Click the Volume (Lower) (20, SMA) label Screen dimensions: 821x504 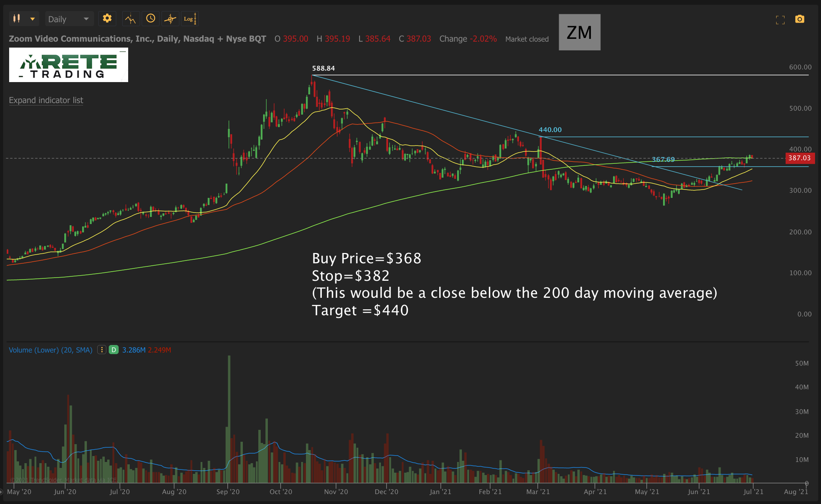[50, 350]
